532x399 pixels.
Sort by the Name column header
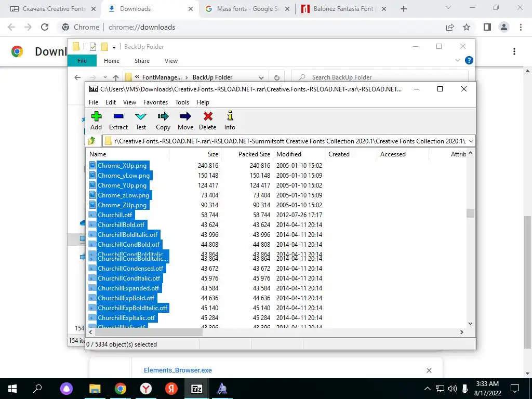click(x=128, y=154)
